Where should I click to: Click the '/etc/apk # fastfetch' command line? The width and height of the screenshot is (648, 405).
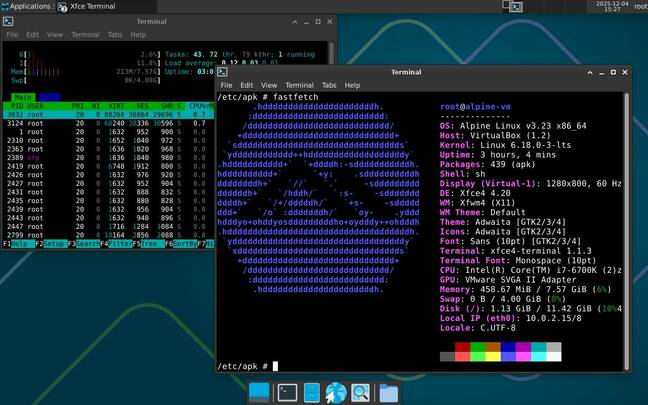tap(268, 97)
